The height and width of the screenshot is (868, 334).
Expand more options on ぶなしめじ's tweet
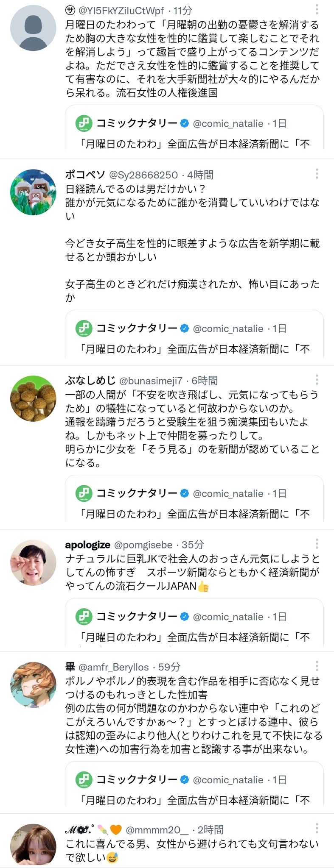317,379
